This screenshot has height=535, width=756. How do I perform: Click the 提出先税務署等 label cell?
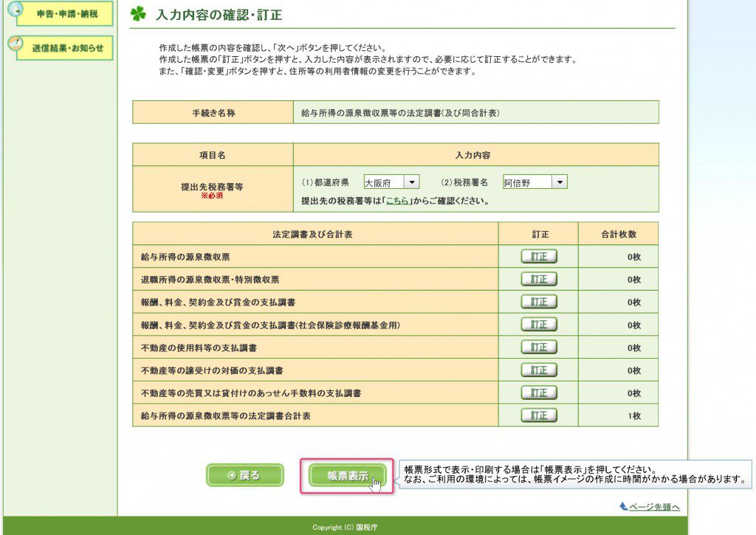click(x=213, y=190)
